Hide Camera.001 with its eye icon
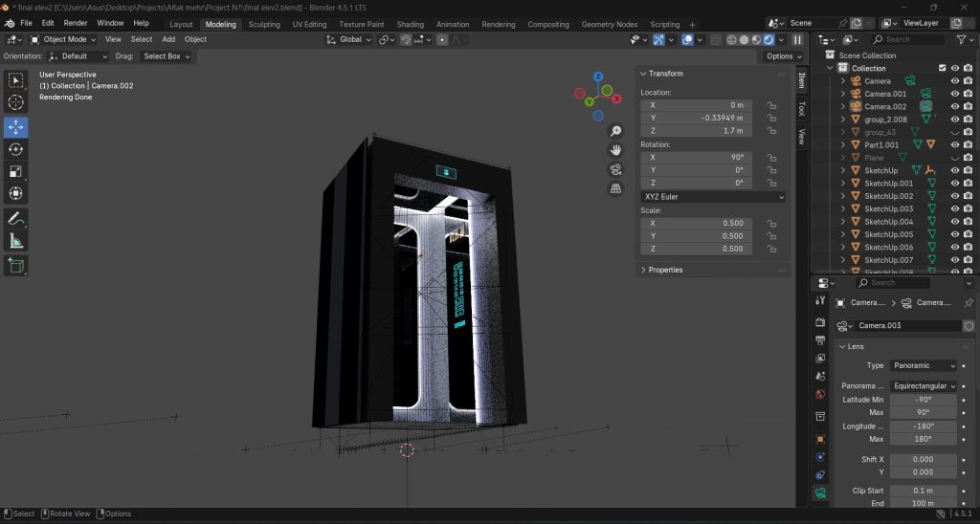 [x=955, y=94]
